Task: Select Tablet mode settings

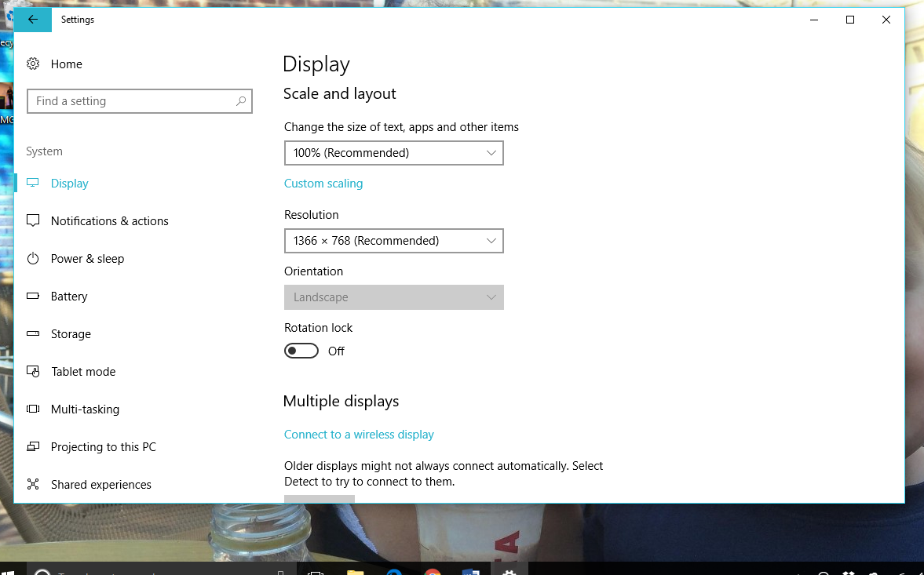Action: point(82,371)
